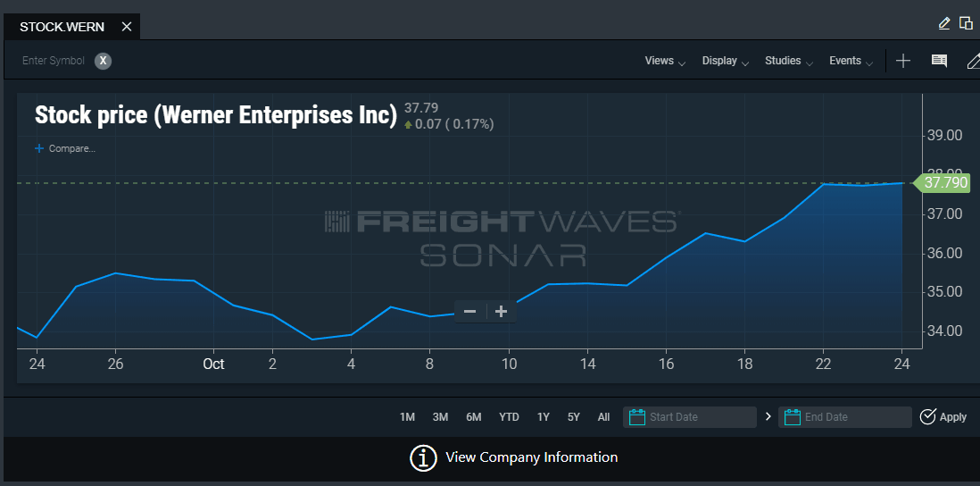980x486 pixels.
Task: Zoom out the chart with minus button
Action: pos(470,312)
